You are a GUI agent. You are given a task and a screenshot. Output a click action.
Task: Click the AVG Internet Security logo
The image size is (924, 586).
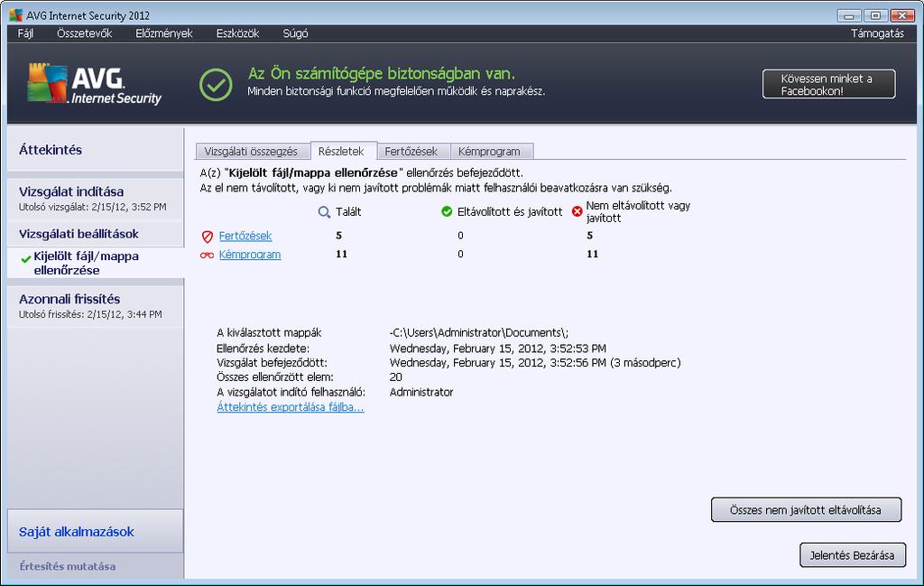(94, 84)
